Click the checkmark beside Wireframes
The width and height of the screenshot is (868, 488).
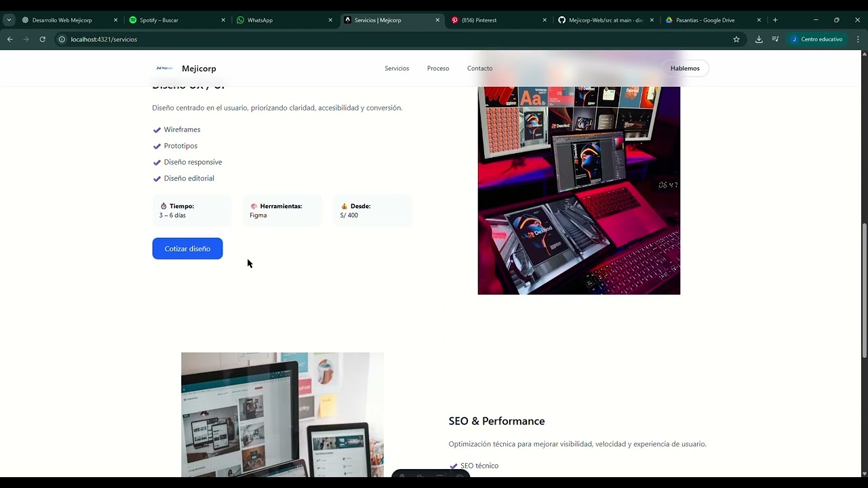157,130
